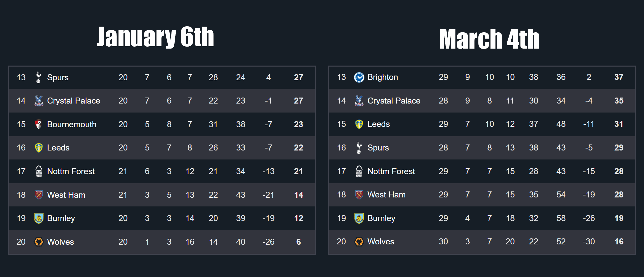Click Crystal Palace name in March 4th table
The image size is (644, 277).
[x=394, y=101]
